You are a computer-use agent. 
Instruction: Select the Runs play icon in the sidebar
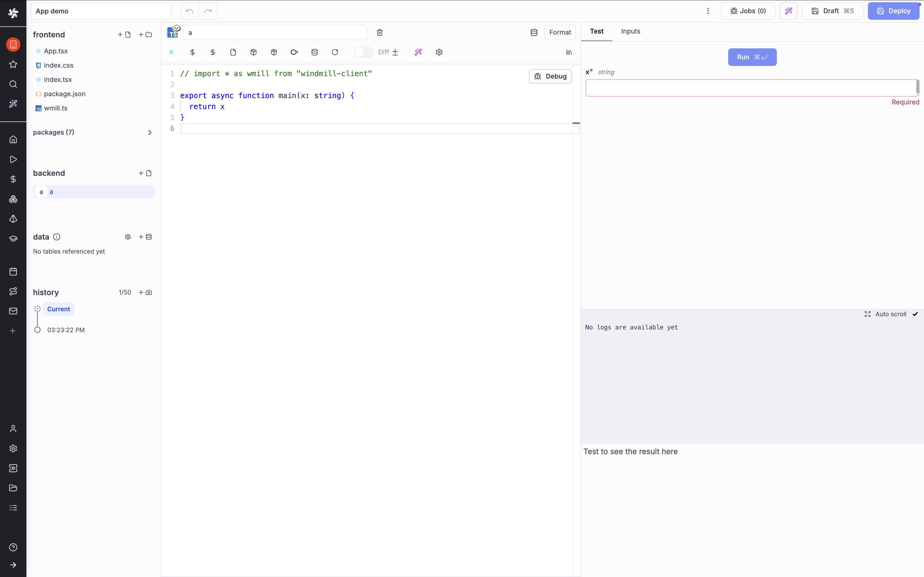point(13,159)
